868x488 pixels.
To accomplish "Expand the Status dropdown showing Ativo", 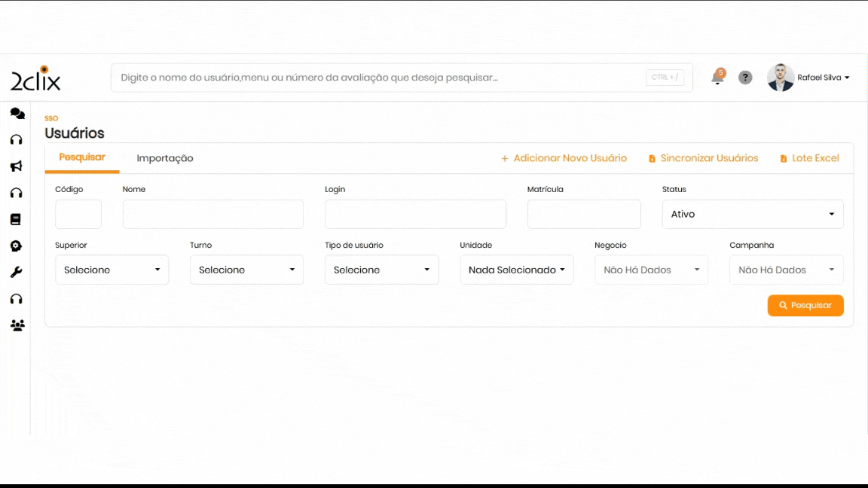I will [x=753, y=214].
